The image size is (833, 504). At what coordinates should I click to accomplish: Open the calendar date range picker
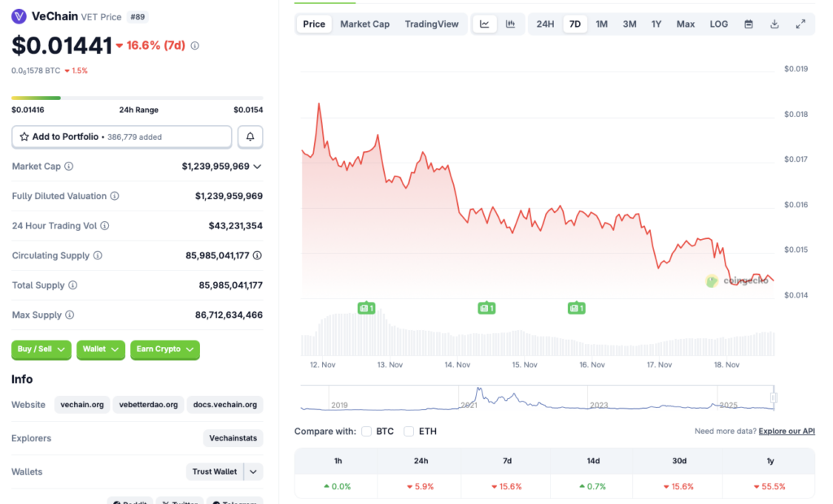pos(748,24)
